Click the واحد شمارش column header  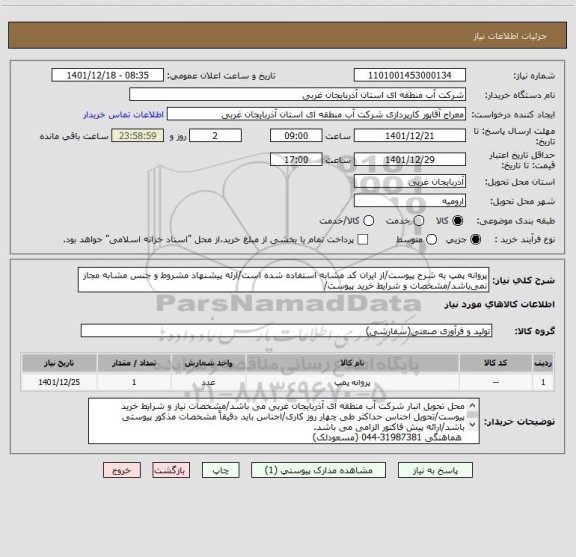coord(208,363)
